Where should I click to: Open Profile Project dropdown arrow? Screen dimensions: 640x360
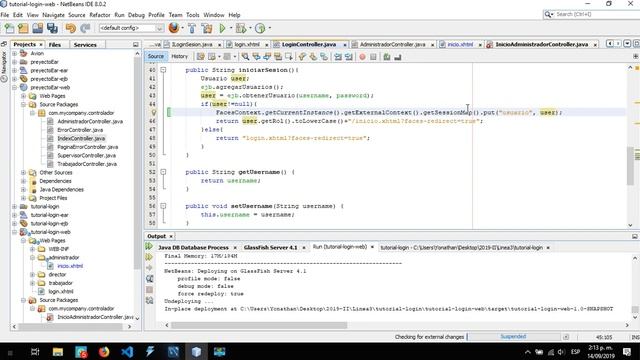269,28
